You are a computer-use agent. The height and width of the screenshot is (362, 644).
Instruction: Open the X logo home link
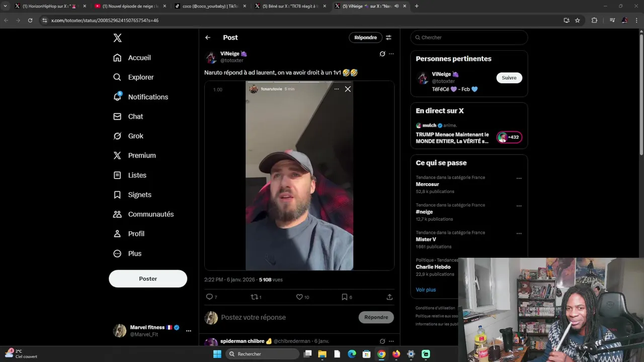click(117, 38)
